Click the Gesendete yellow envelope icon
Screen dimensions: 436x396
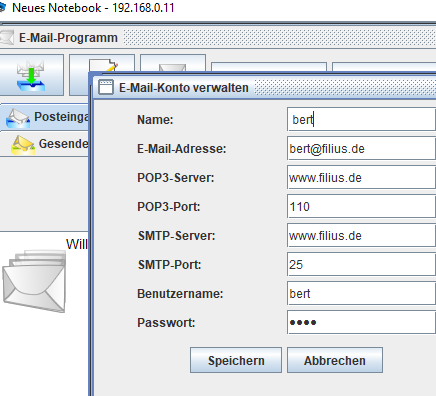23,145
